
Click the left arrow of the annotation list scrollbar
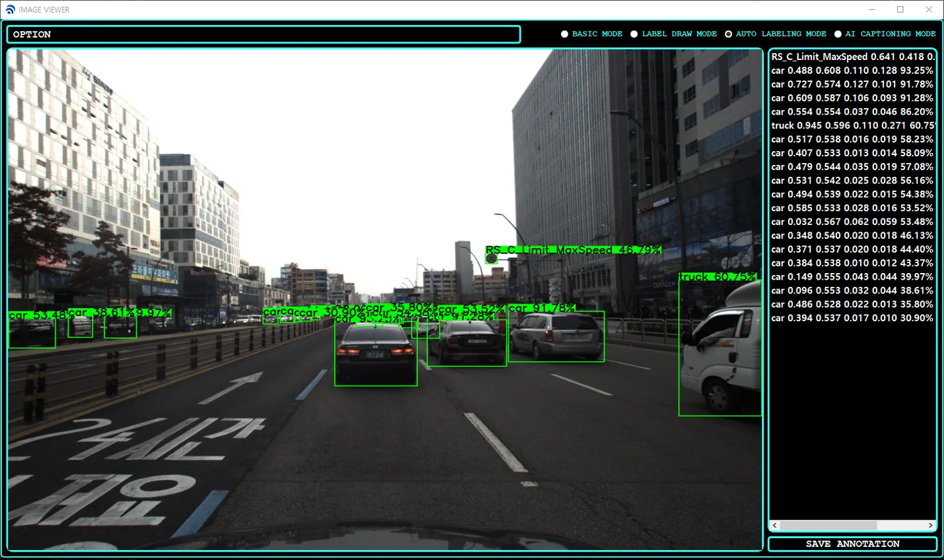coord(775,526)
